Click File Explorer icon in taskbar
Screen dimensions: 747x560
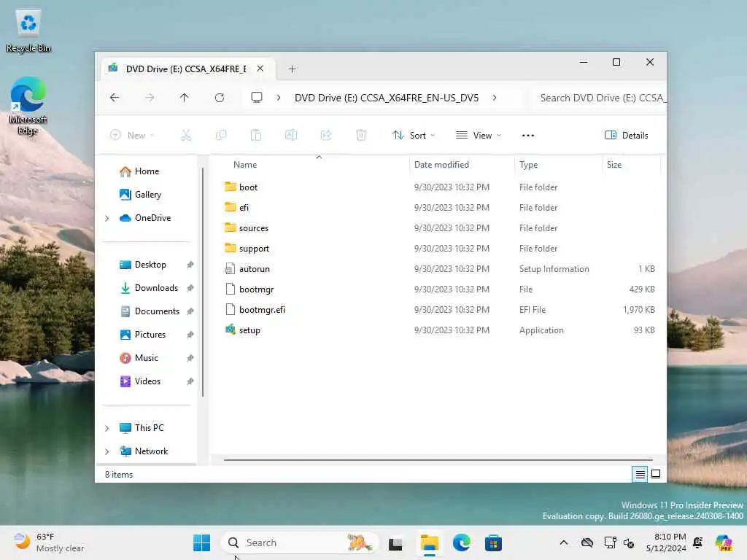point(429,542)
